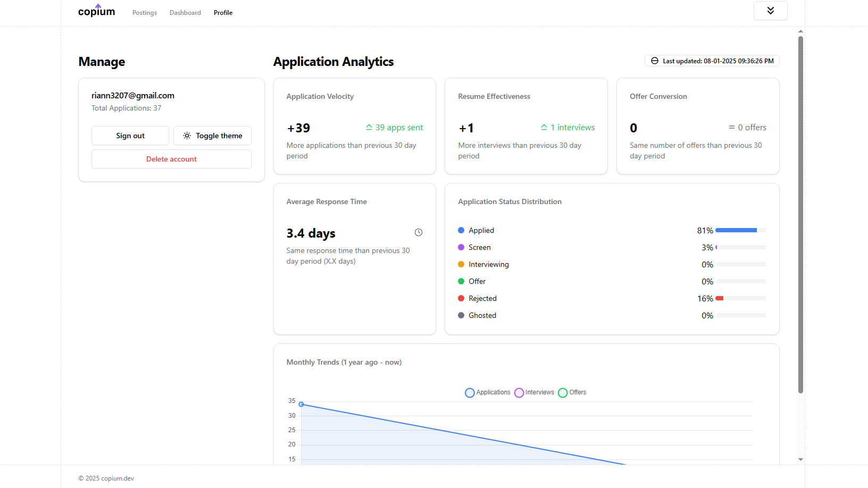The width and height of the screenshot is (868, 488).
Task: Open the Postings page
Action: 145,13
